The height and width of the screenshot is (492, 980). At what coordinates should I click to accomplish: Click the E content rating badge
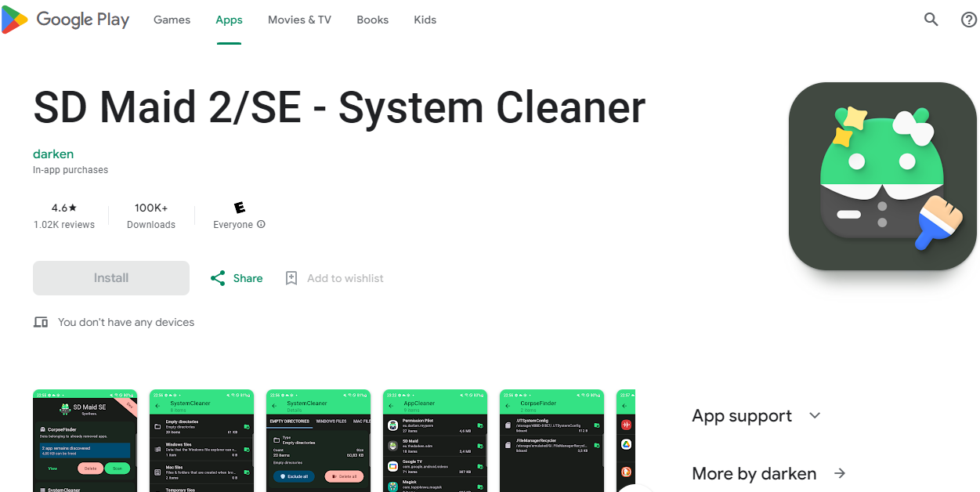click(237, 207)
